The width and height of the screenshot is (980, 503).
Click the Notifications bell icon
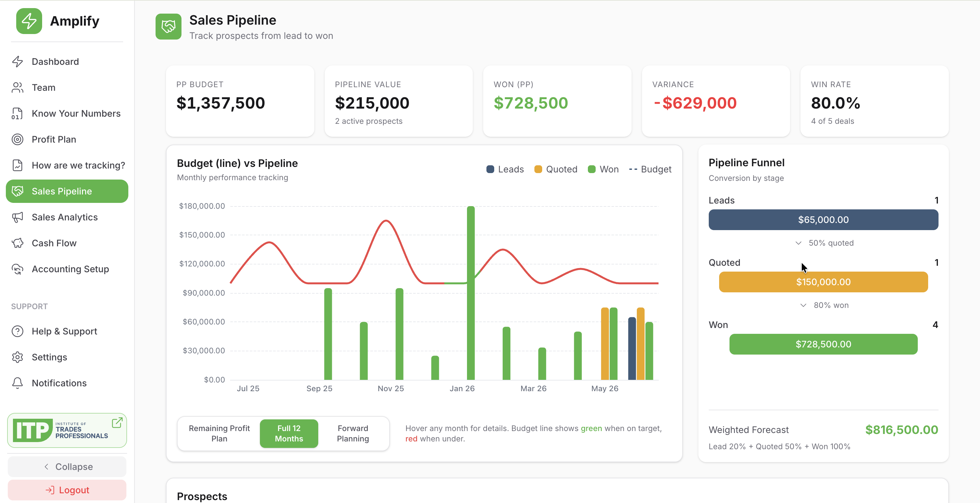(17, 383)
